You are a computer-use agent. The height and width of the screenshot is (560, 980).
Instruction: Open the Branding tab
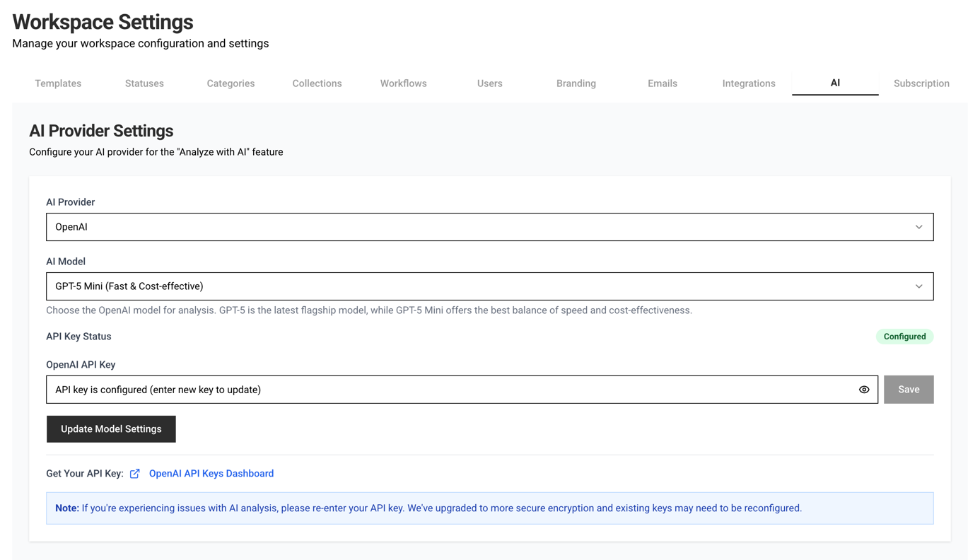[x=576, y=83]
